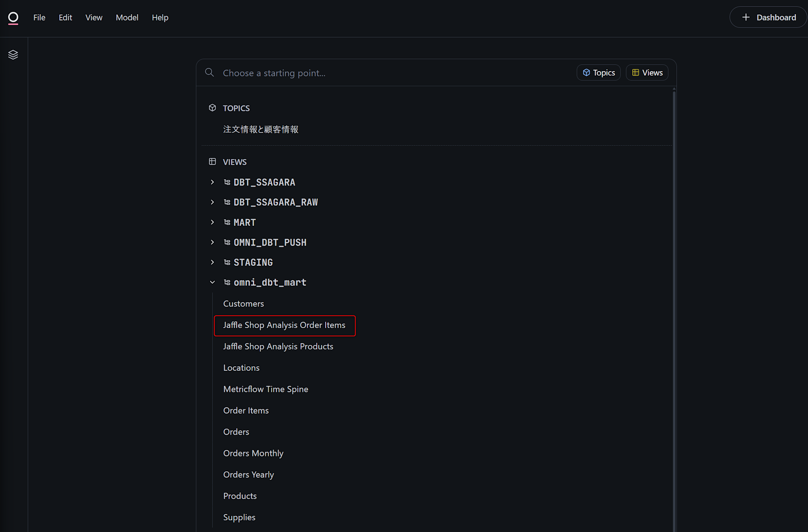Click the Dashboard button
The width and height of the screenshot is (808, 532).
click(x=768, y=17)
